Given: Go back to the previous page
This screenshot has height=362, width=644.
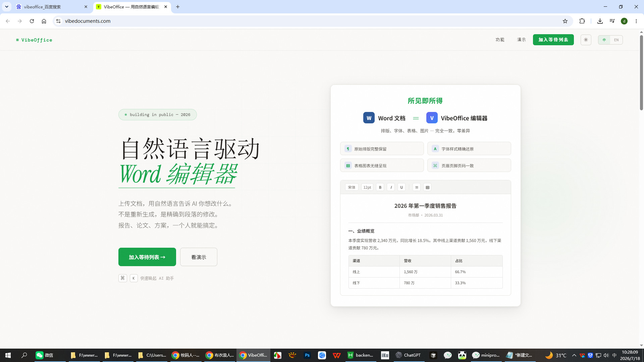Looking at the screenshot, I should tap(8, 21).
